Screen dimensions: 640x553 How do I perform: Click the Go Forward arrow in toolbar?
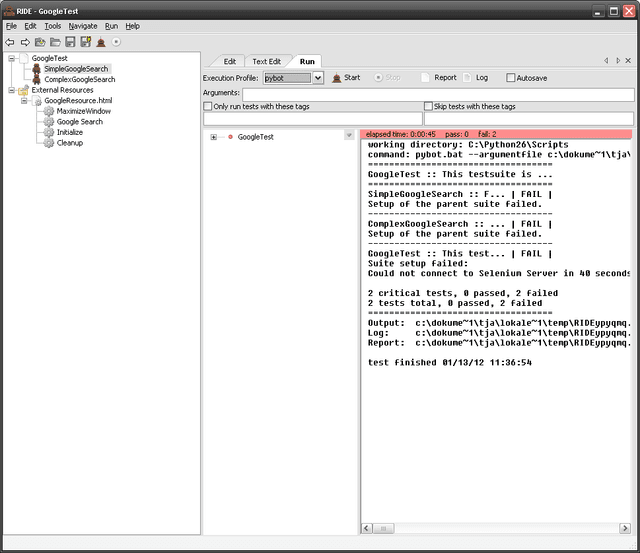pyautogui.click(x=24, y=42)
